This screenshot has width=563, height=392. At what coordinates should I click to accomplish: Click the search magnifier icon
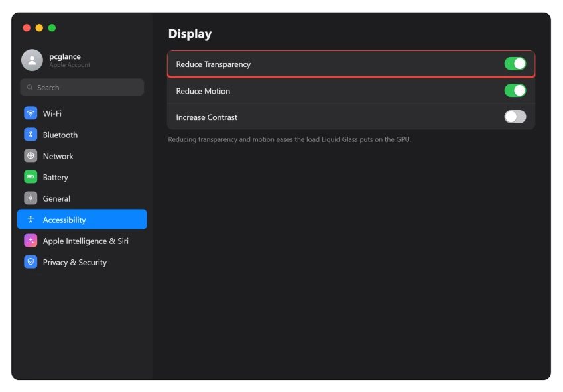click(x=30, y=88)
